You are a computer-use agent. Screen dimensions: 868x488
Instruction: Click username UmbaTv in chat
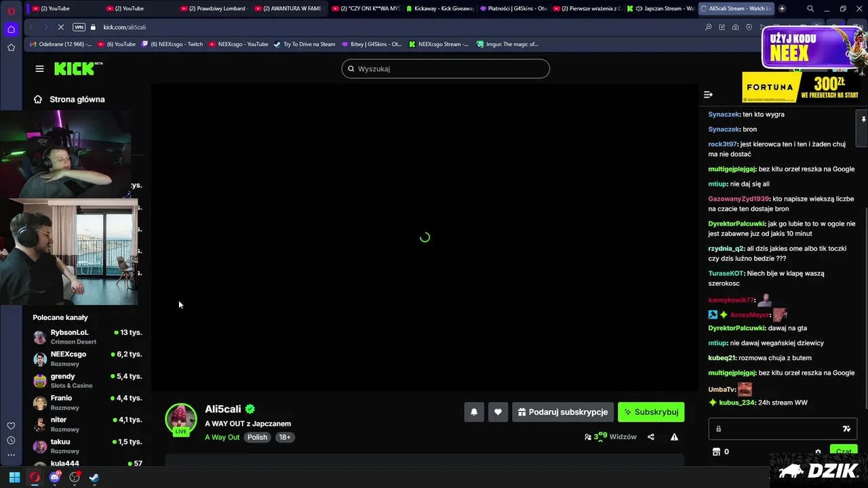(x=722, y=389)
